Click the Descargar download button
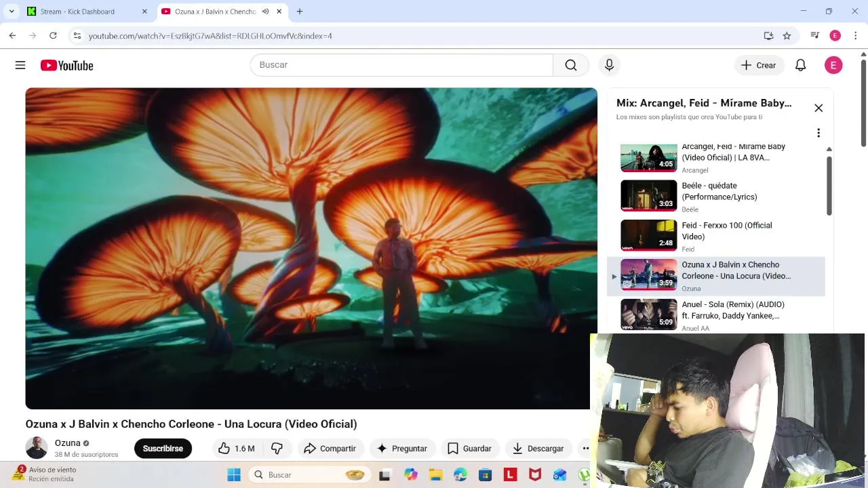868x488 pixels. [x=538, y=449]
